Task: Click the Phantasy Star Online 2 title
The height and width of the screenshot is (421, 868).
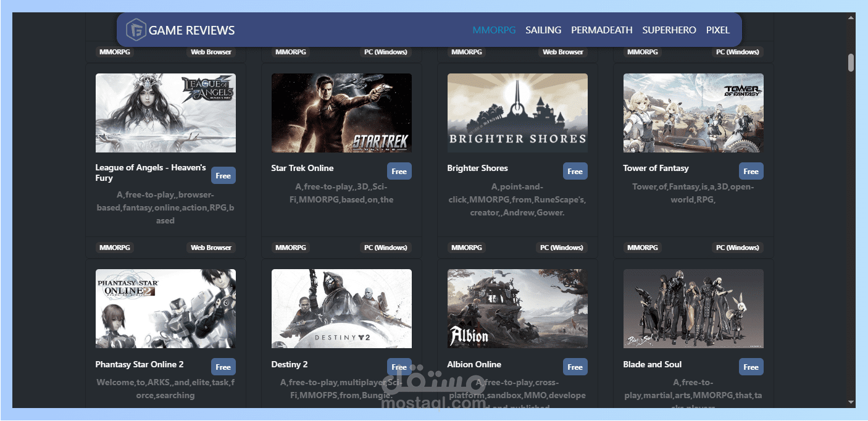Action: point(140,364)
